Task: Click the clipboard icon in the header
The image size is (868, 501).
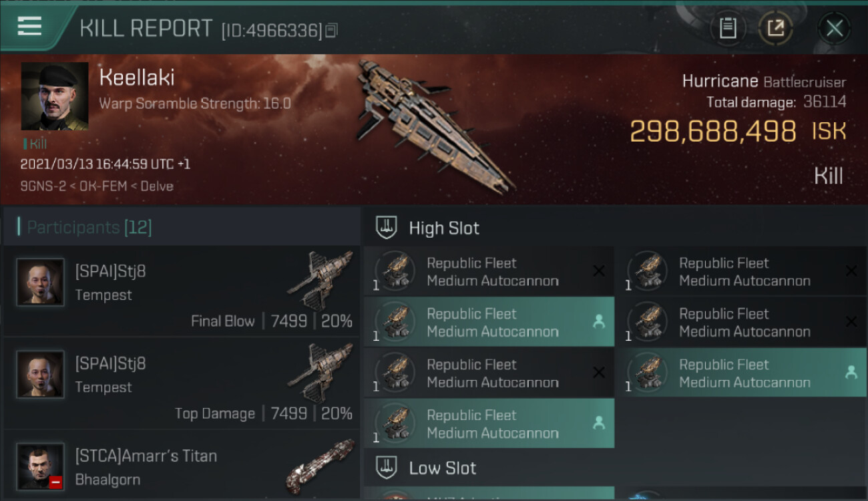Action: 727,28
